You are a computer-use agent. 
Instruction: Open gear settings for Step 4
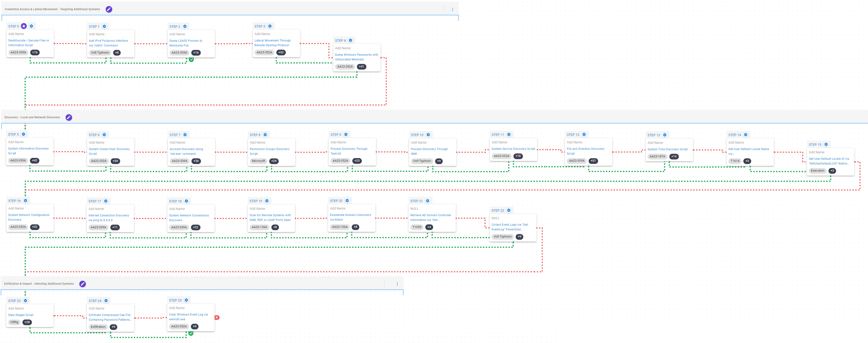pos(350,41)
